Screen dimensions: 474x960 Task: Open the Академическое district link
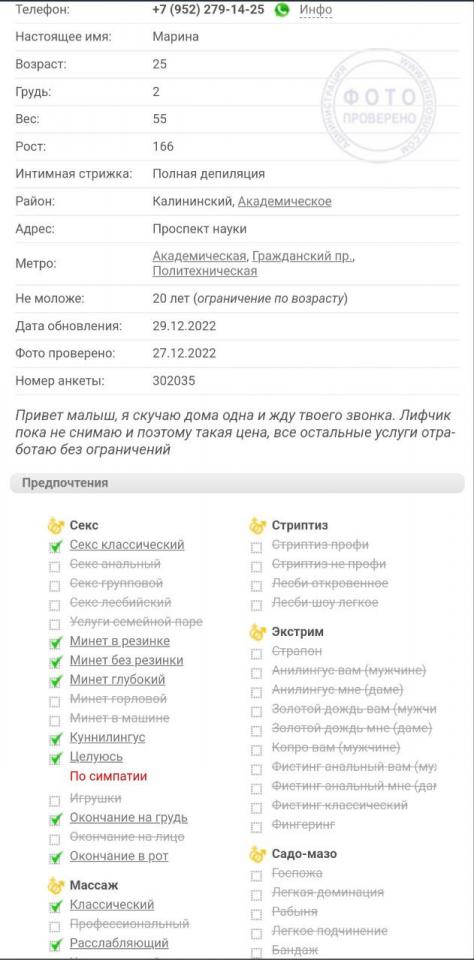(285, 201)
